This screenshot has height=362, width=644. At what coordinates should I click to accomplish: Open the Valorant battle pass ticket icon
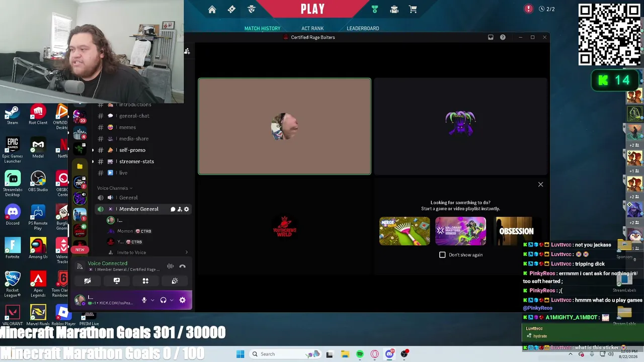click(231, 9)
